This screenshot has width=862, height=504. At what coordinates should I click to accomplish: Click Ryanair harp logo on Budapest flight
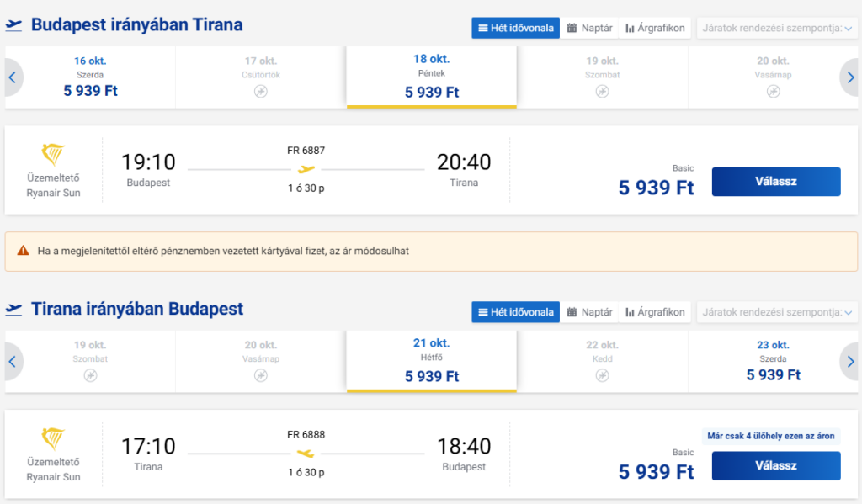coord(53,155)
